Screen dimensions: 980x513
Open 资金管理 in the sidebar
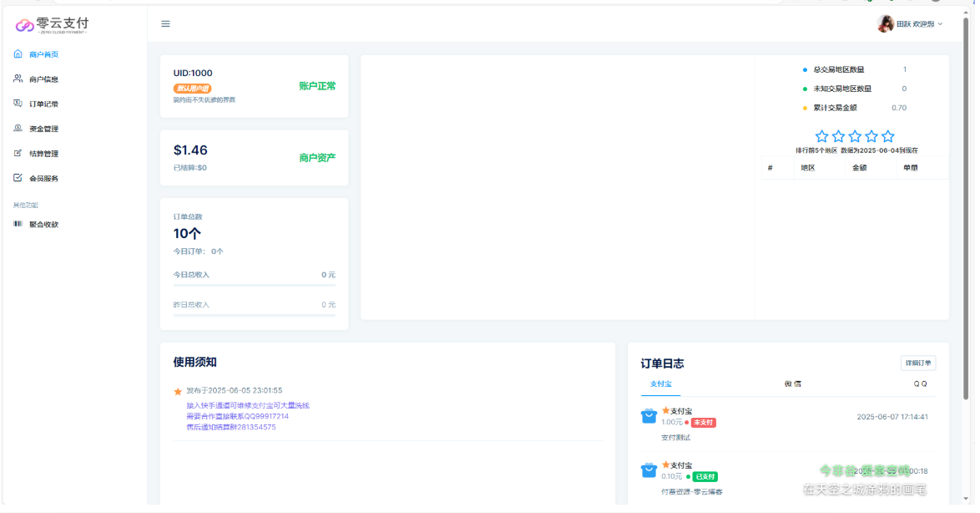pyautogui.click(x=43, y=129)
